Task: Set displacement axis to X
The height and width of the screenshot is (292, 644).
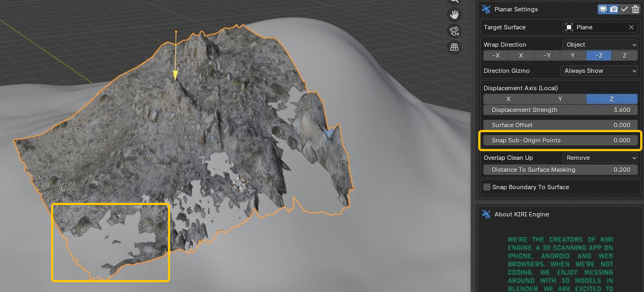Action: click(509, 99)
